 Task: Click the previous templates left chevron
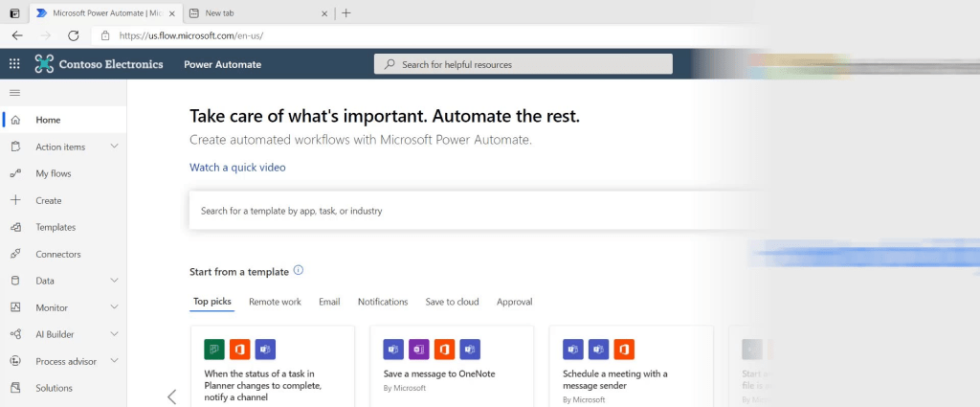pos(172,396)
